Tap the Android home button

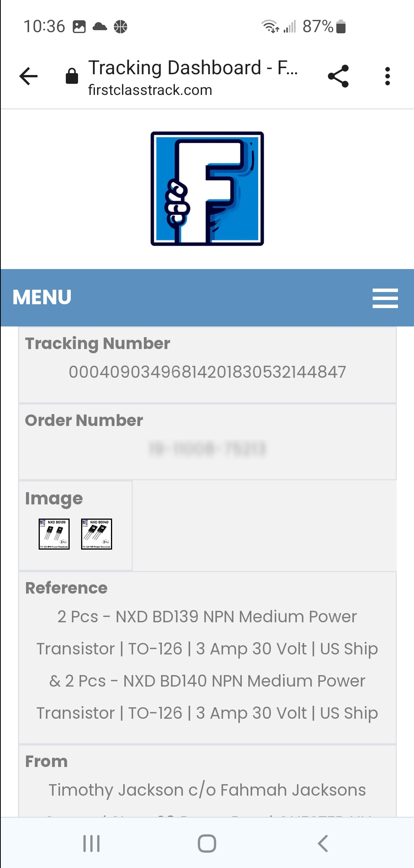coord(207,844)
